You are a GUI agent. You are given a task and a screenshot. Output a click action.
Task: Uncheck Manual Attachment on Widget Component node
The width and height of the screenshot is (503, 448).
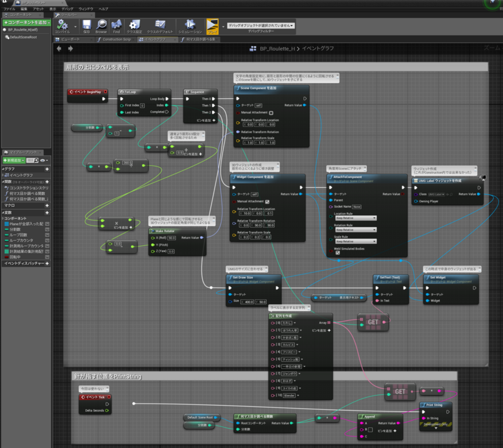pos(267,201)
